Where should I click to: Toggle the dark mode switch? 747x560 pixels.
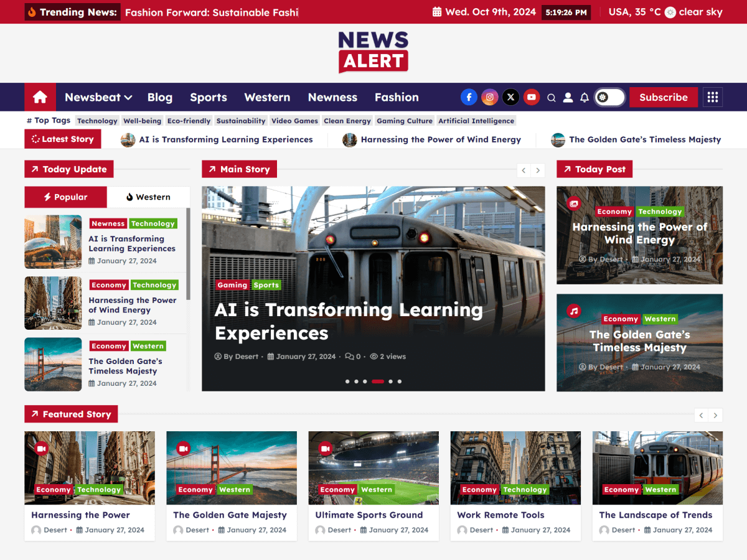(609, 97)
